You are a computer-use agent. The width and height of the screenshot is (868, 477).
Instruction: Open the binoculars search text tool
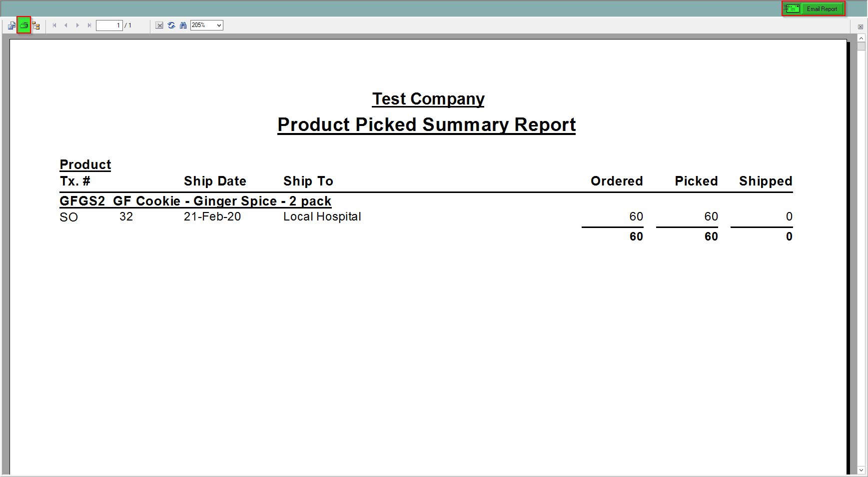183,25
